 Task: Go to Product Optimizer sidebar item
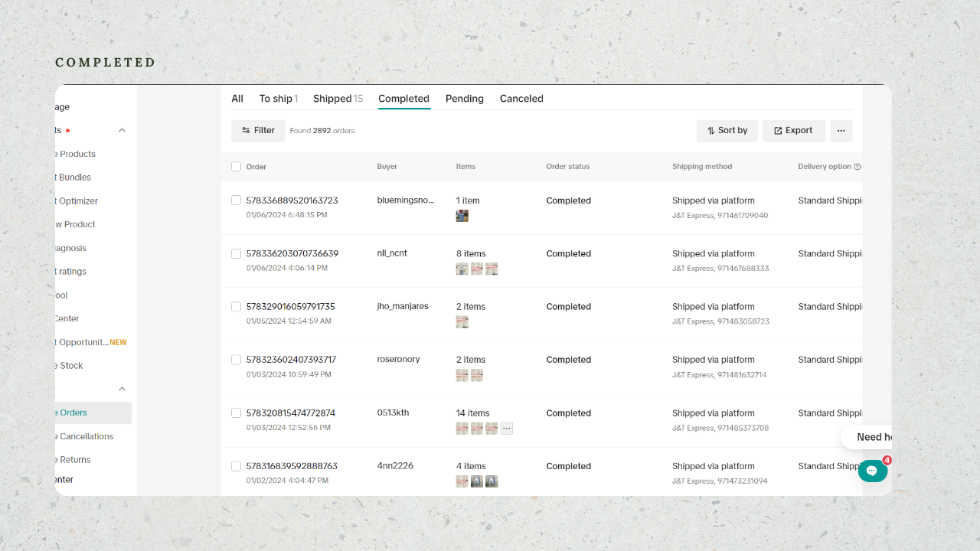[77, 201]
